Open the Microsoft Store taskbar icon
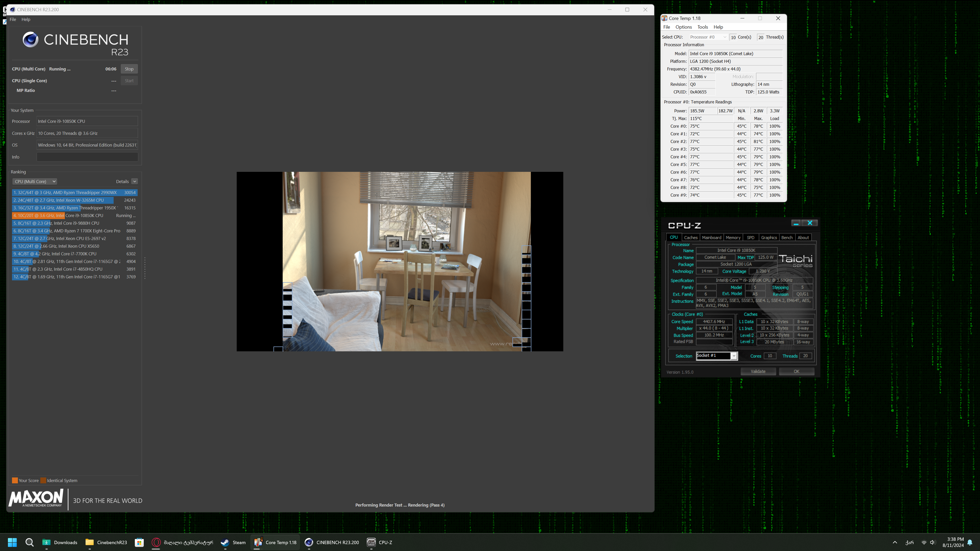The height and width of the screenshot is (551, 980). 139,542
